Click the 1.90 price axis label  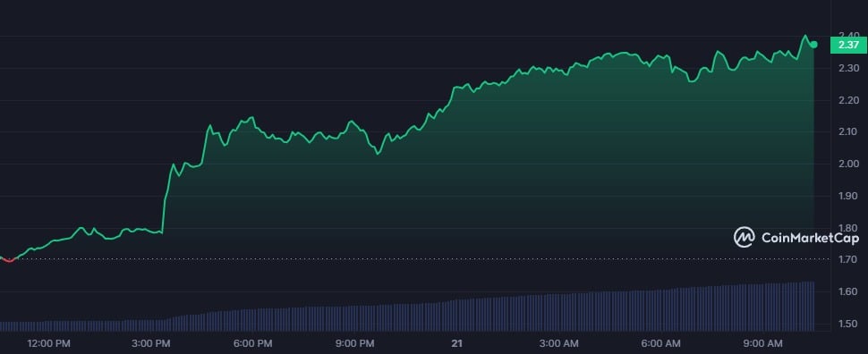click(848, 197)
